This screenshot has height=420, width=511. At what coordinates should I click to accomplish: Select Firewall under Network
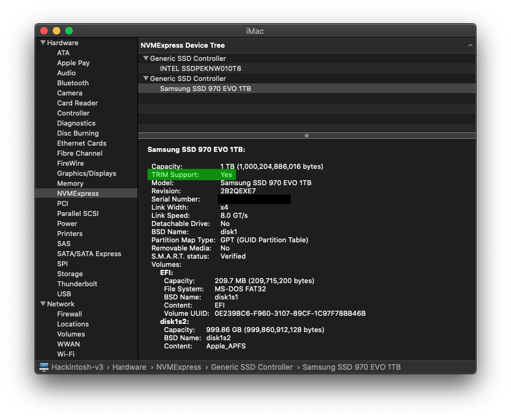[70, 314]
